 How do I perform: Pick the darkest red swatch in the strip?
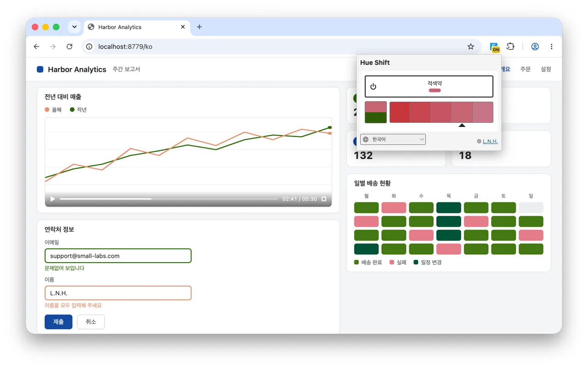[400, 112]
